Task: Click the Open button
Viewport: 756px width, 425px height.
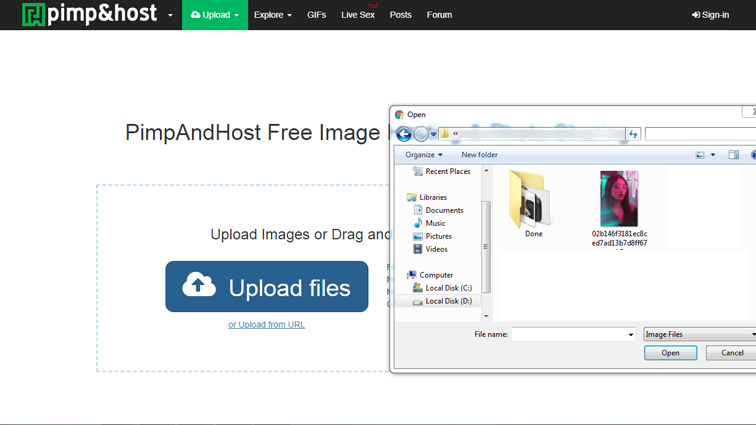Action: 670,353
